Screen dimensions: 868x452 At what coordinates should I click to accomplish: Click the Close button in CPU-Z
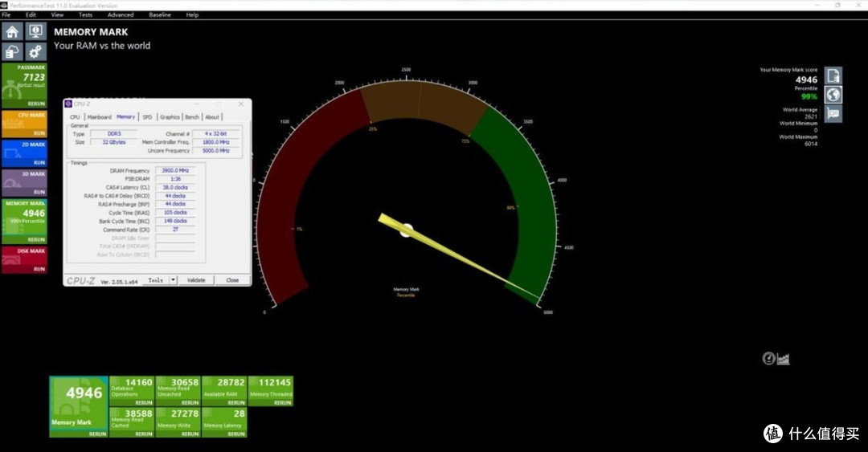[232, 280]
